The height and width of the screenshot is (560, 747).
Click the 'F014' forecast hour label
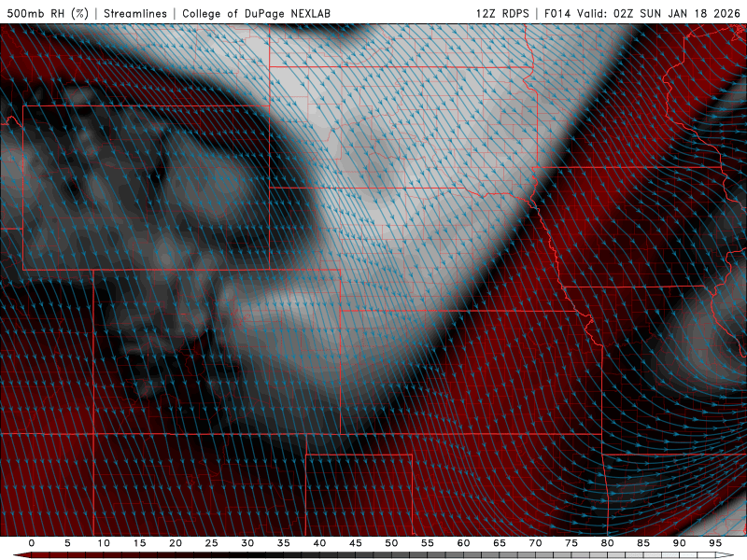coord(557,13)
